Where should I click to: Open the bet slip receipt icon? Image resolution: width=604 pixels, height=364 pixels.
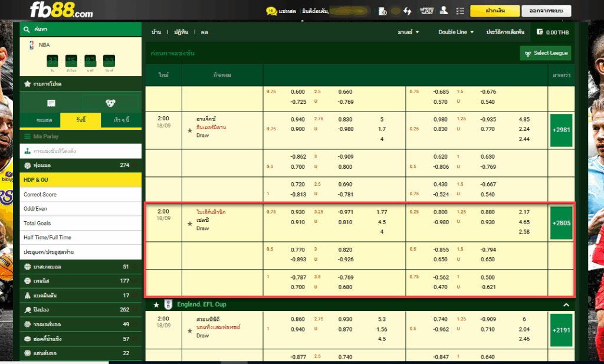(x=51, y=103)
